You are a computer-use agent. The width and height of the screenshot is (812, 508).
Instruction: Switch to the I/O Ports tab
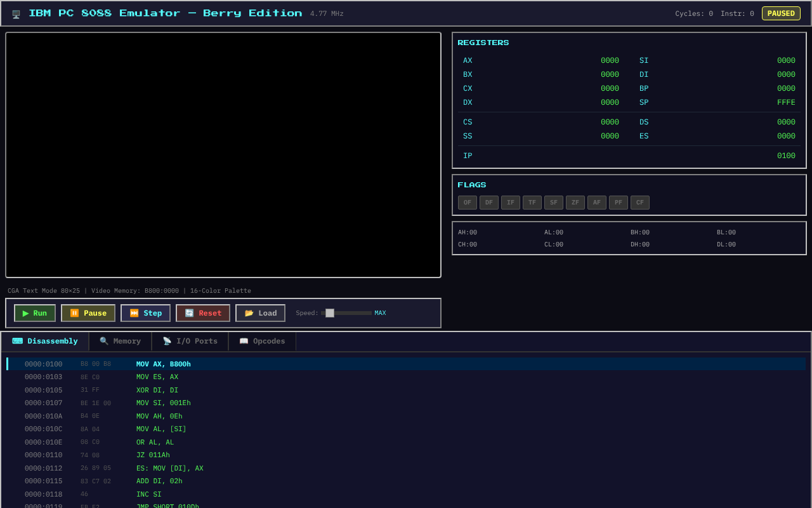click(190, 341)
